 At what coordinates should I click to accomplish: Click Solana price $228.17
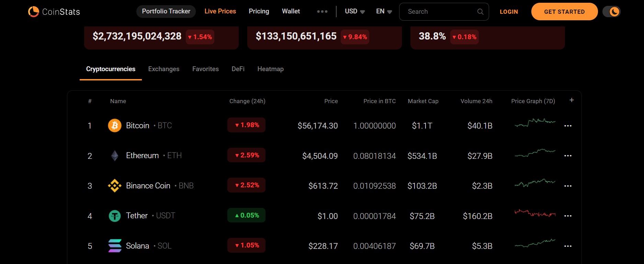coord(323,246)
